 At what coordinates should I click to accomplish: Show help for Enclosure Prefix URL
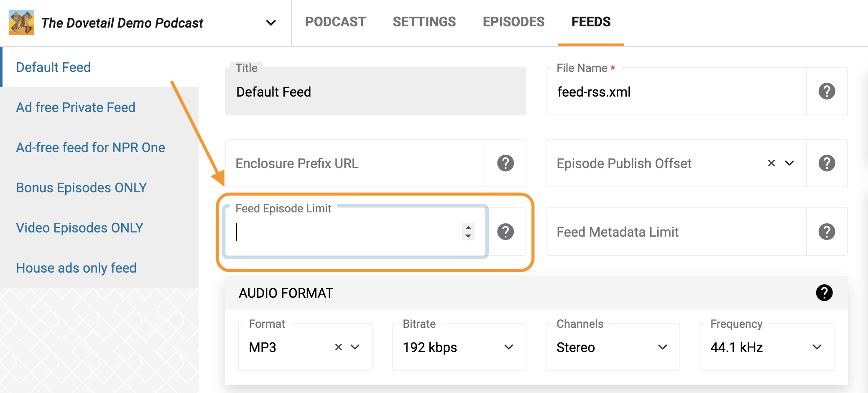pos(505,163)
